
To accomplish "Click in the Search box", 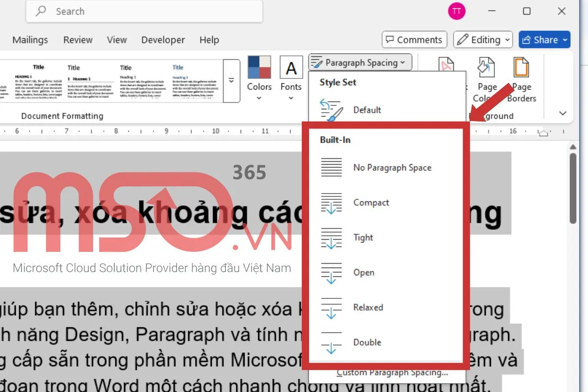I will (144, 11).
